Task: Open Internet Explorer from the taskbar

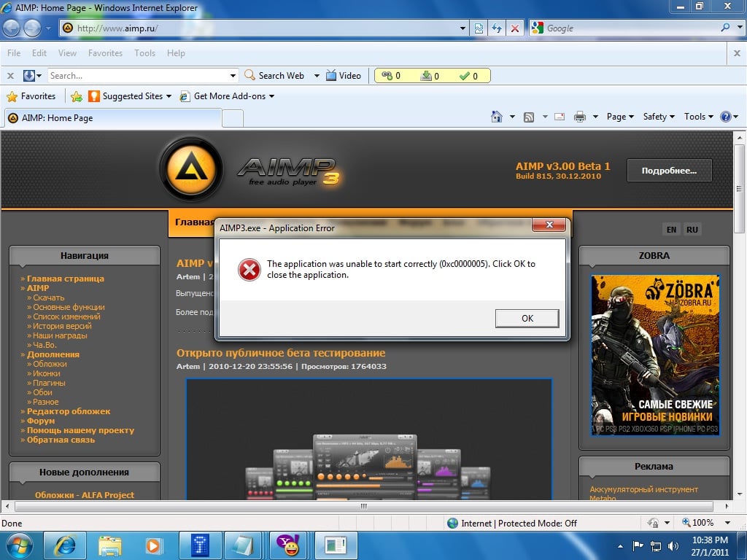Action: click(65, 545)
